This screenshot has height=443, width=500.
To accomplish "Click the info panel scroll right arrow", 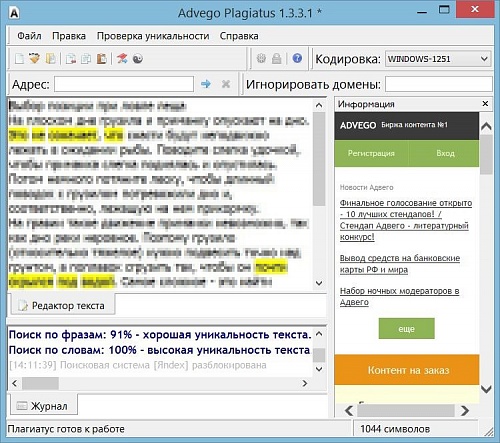I will tap(465, 410).
